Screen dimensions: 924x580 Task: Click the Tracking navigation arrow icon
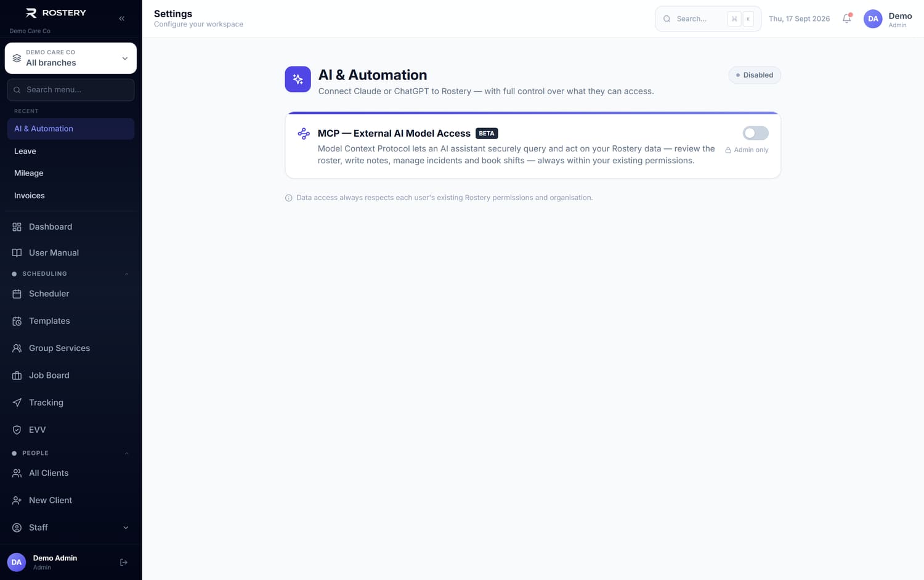tap(17, 402)
